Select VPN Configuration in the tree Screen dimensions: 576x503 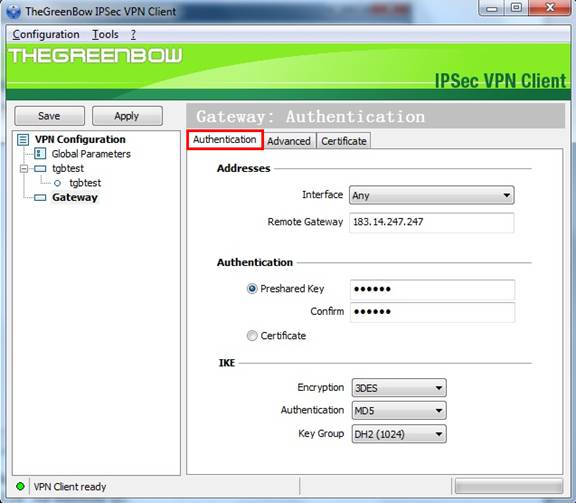(80, 140)
